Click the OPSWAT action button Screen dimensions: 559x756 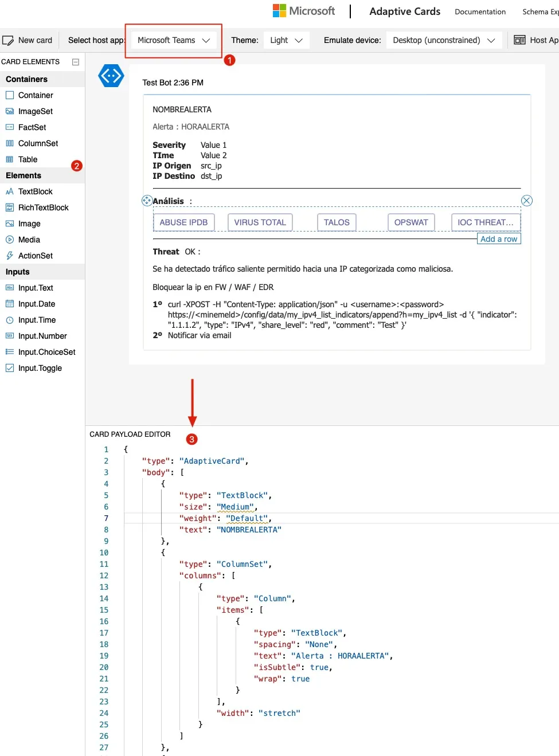click(411, 222)
